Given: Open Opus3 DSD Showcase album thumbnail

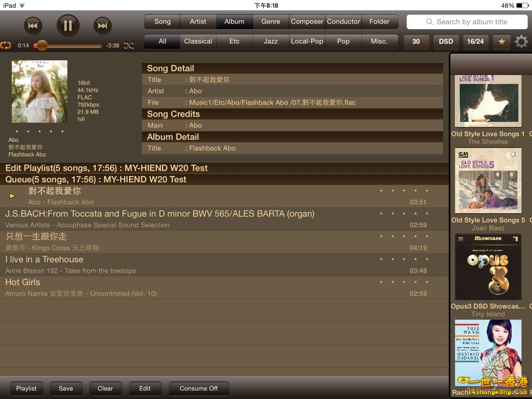Looking at the screenshot, I should click(x=488, y=267).
